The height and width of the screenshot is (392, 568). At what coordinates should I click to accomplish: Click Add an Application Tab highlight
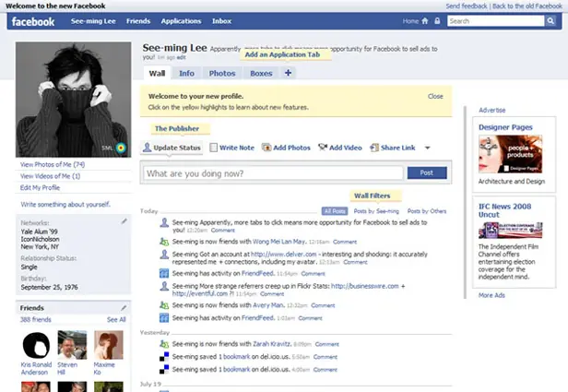click(285, 54)
